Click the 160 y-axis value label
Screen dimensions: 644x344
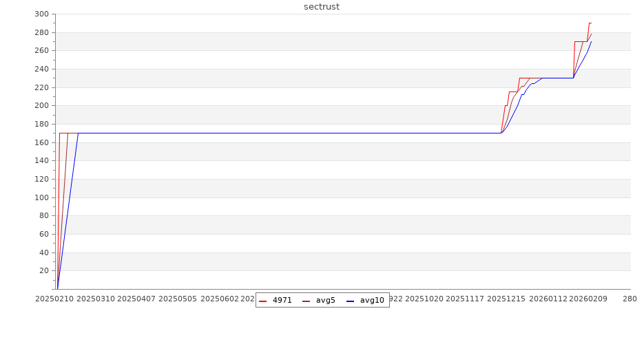(x=41, y=142)
